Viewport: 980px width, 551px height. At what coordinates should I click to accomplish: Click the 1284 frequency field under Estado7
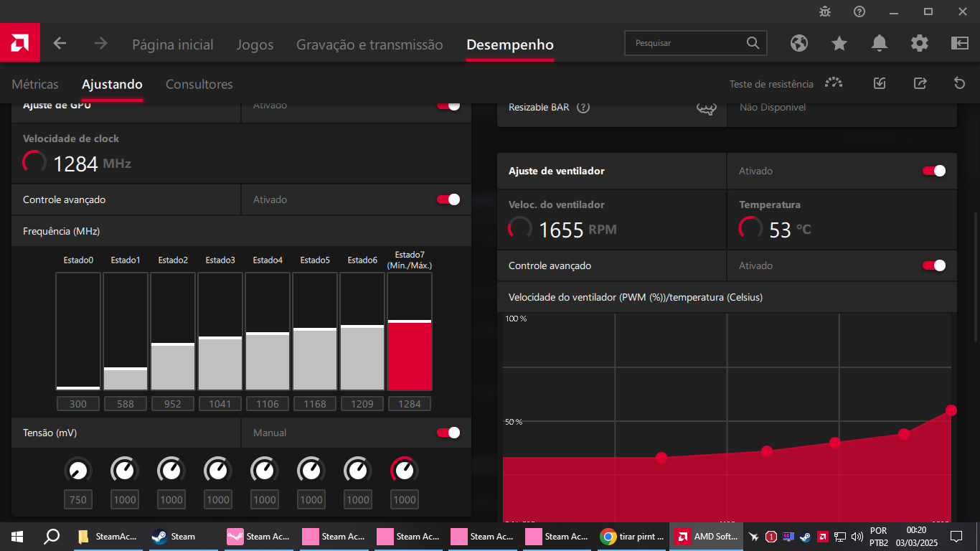click(410, 404)
